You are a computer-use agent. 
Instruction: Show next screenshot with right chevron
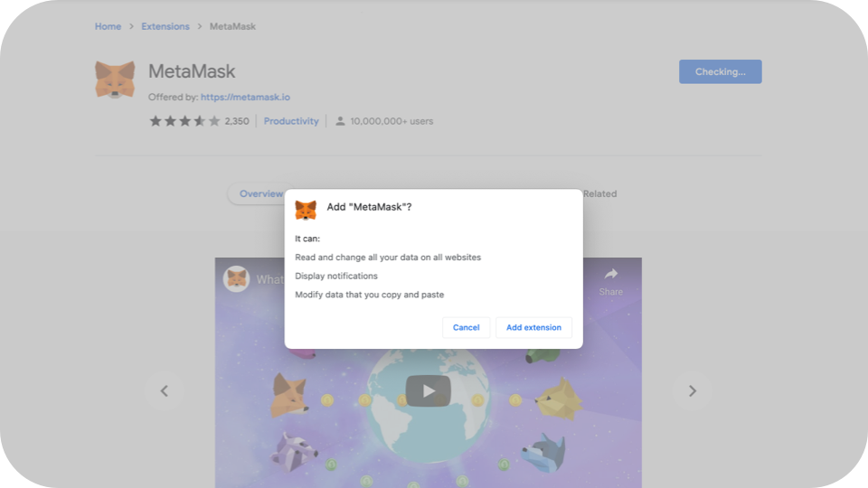tap(692, 391)
